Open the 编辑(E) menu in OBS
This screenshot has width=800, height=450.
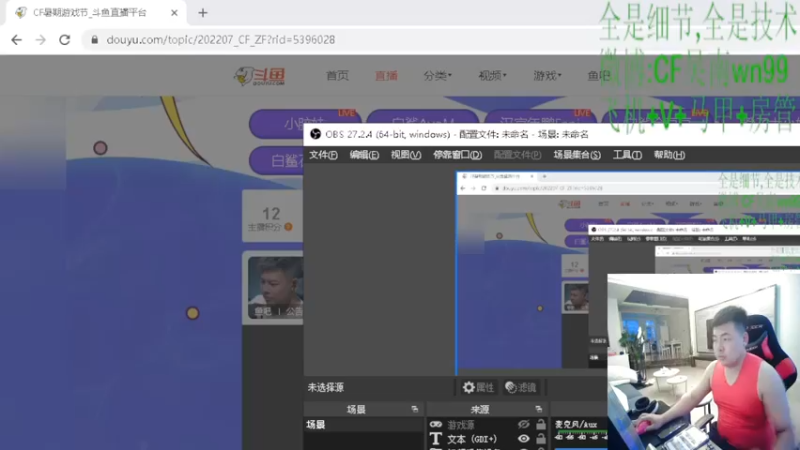tap(364, 155)
